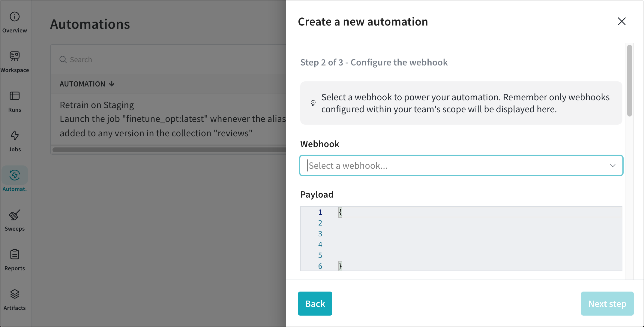Click the panel's vertical scrollbar
Viewport: 644px width, 327px height.
(x=629, y=80)
